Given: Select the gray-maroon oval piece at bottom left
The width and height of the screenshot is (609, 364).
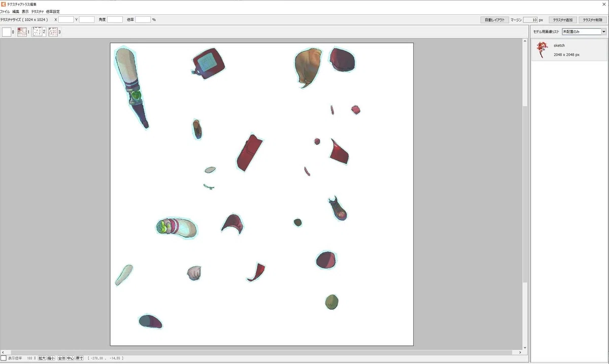Looking at the screenshot, I should tap(150, 321).
